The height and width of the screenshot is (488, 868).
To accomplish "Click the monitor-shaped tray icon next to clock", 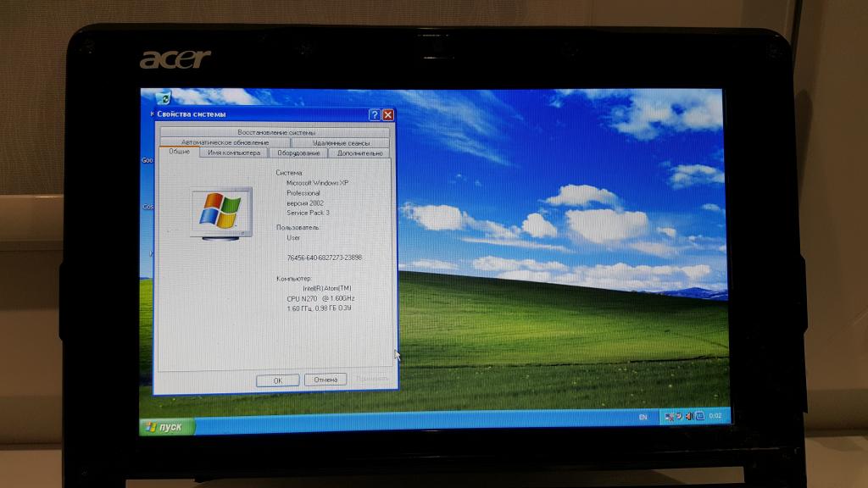I will point(699,415).
